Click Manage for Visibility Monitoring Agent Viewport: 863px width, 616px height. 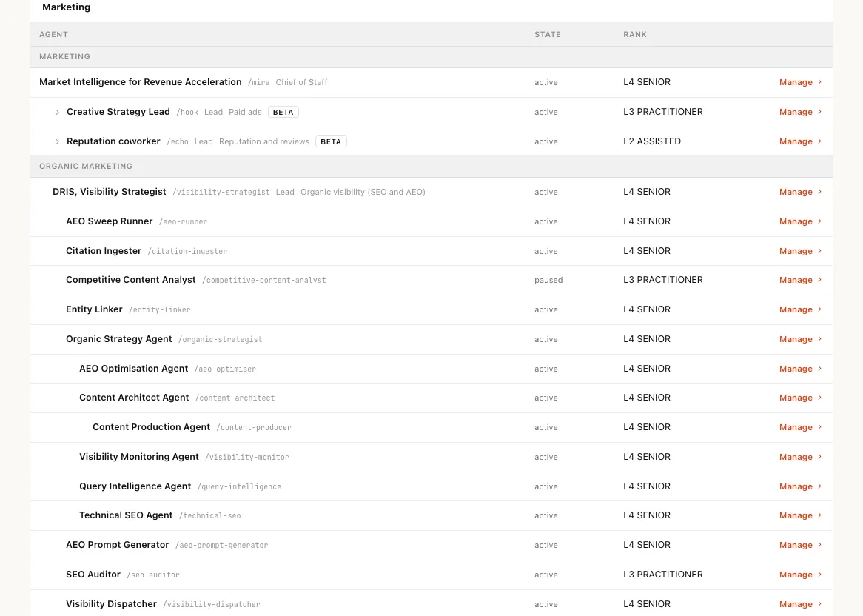[800, 457]
